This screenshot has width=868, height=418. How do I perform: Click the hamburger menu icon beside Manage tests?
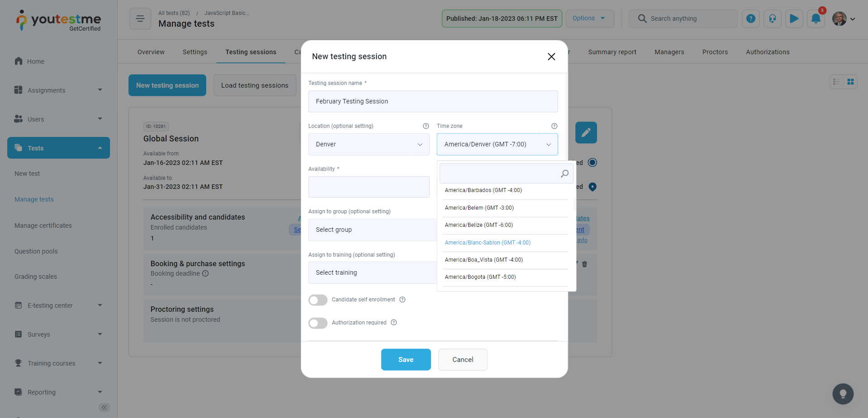(x=140, y=19)
